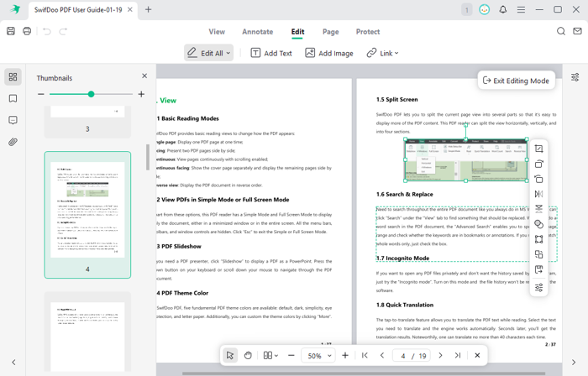Screen dimensions: 588x376
Task: Open the notifications bell
Action: click(x=503, y=10)
